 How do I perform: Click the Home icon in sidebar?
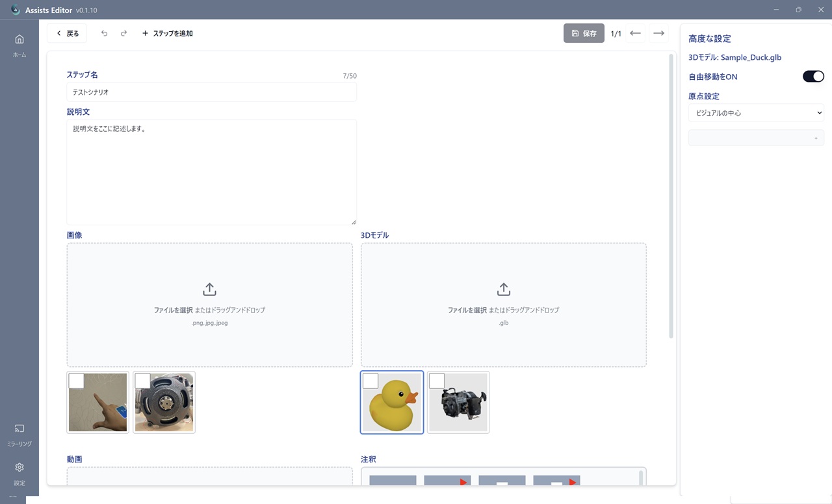[19, 40]
